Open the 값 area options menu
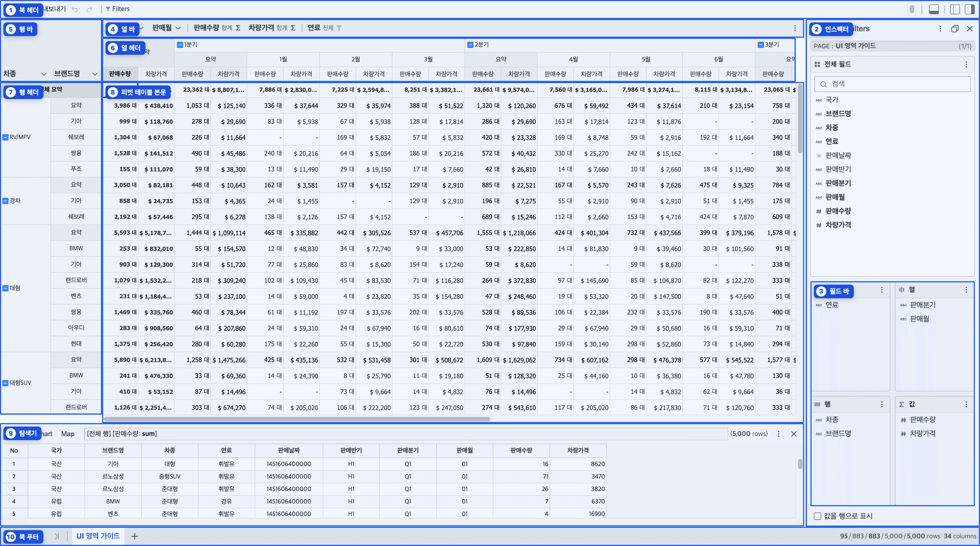 coord(966,405)
